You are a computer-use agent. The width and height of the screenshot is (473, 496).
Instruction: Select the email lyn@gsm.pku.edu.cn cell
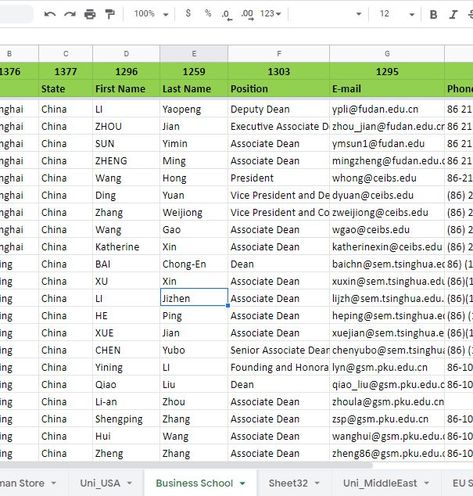(387, 367)
